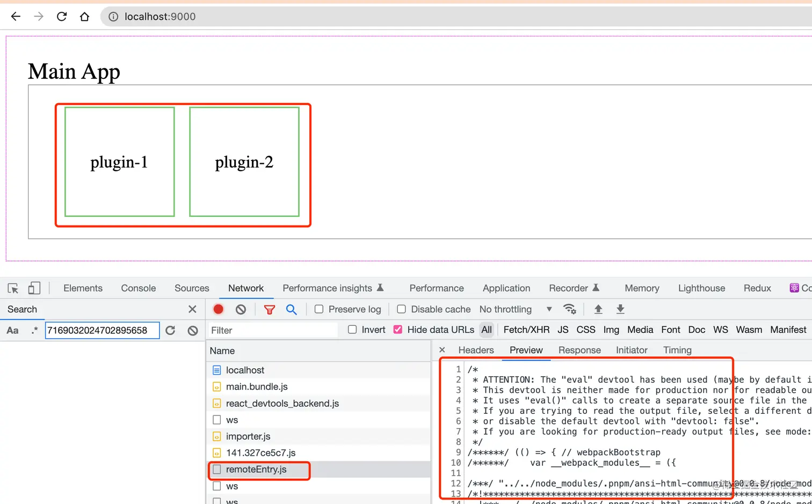This screenshot has height=504, width=812.
Task: Select the react_devtools_backend.js request
Action: [319, 403]
